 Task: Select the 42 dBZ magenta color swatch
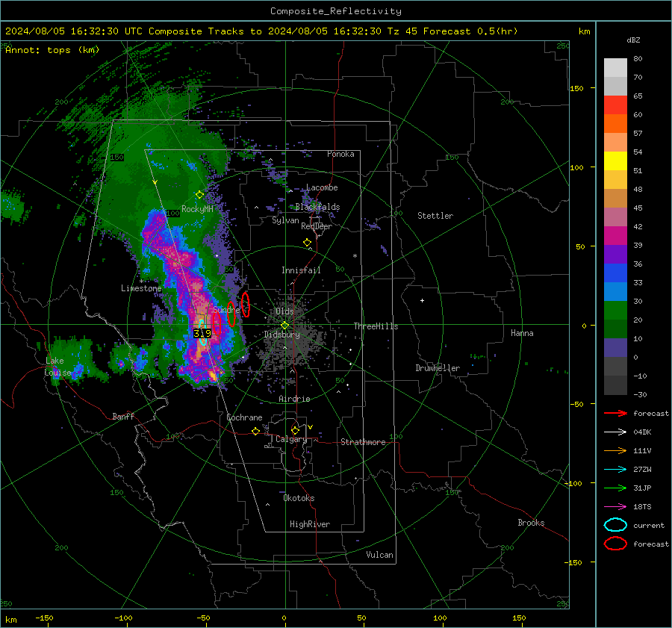click(x=615, y=236)
